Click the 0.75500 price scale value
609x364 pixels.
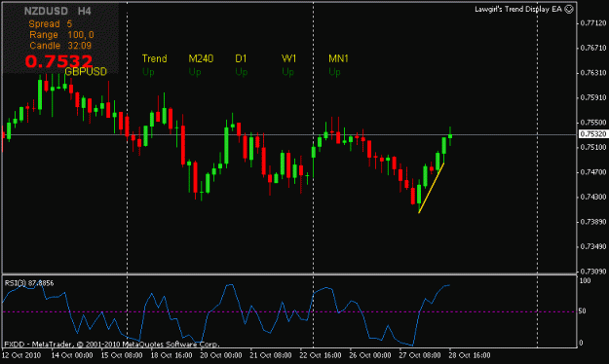pyautogui.click(x=593, y=123)
